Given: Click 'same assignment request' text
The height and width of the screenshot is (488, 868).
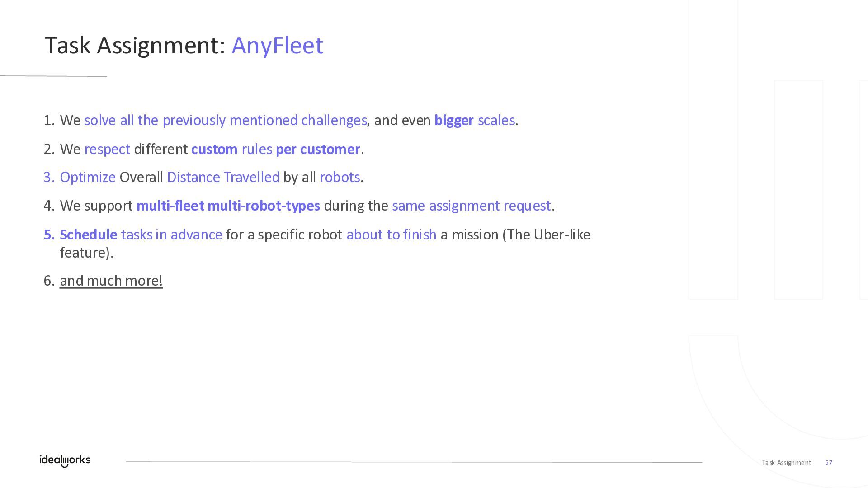Looking at the screenshot, I should [x=471, y=206].
